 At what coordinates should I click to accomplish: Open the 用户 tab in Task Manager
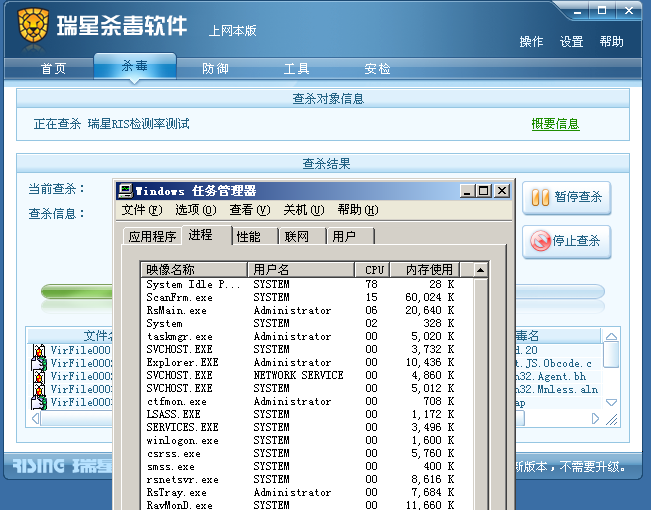tap(350, 236)
